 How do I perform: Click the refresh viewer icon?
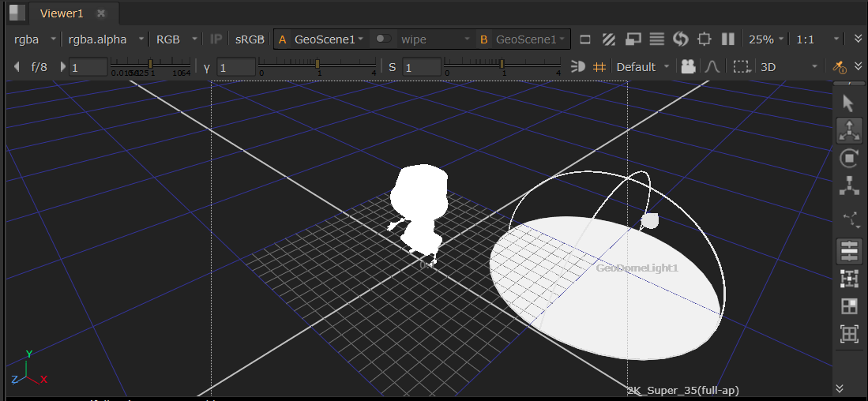click(681, 39)
